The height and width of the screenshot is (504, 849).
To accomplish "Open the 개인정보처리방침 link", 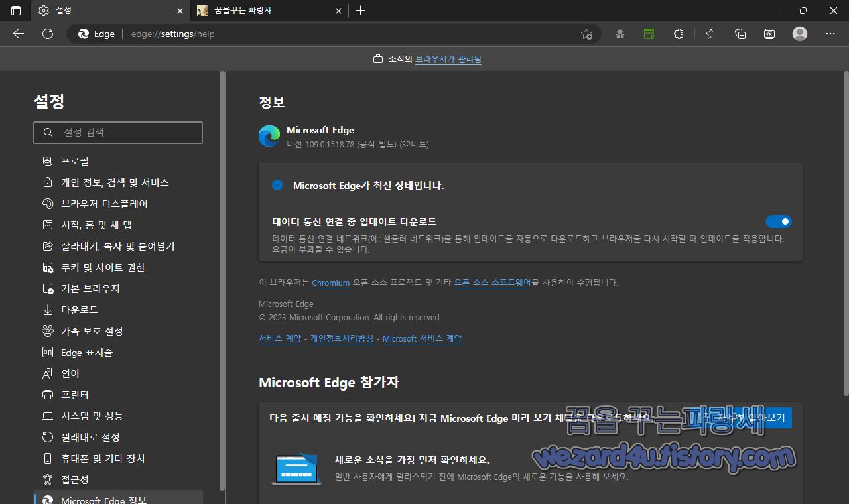I will tap(342, 338).
